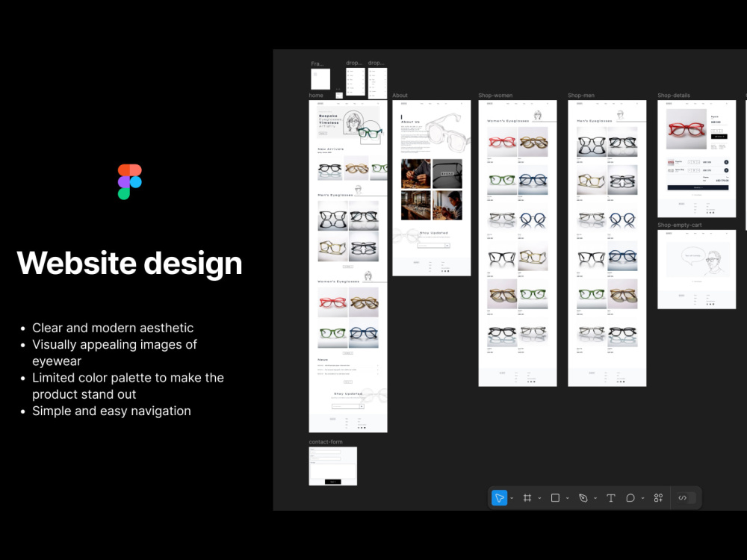Screen dimensions: 747x560
Task: Select the first 'drop...' frame label
Action: 354,63
